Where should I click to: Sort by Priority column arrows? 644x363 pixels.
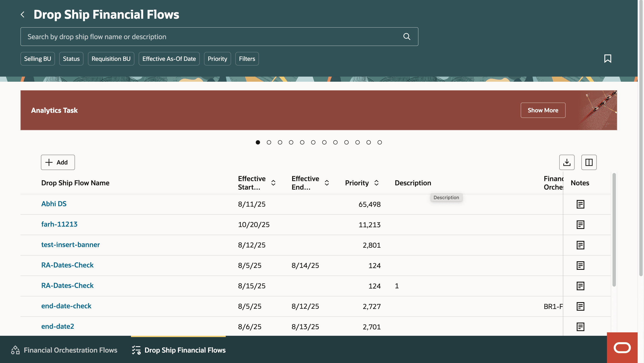point(376,183)
